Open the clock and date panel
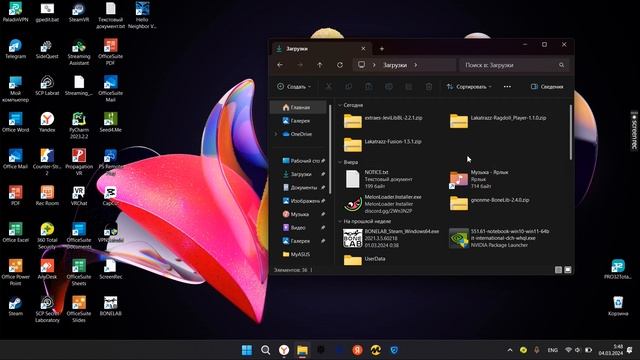This screenshot has width=640, height=360. click(611, 350)
